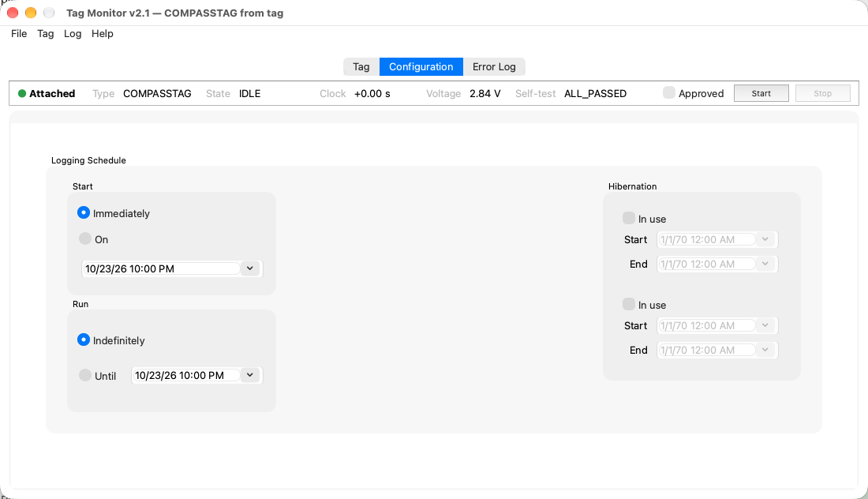868x499 pixels.
Task: Close the Tag Monitor window
Action: [13, 13]
